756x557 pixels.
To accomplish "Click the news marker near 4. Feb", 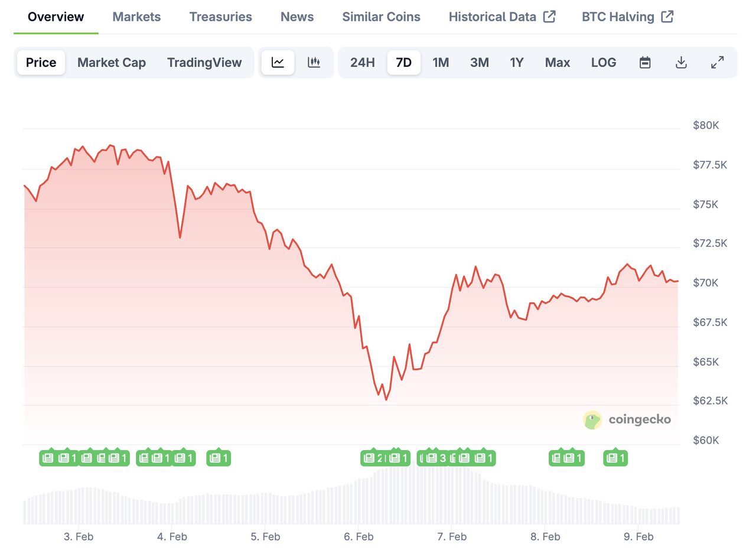I will [183, 458].
